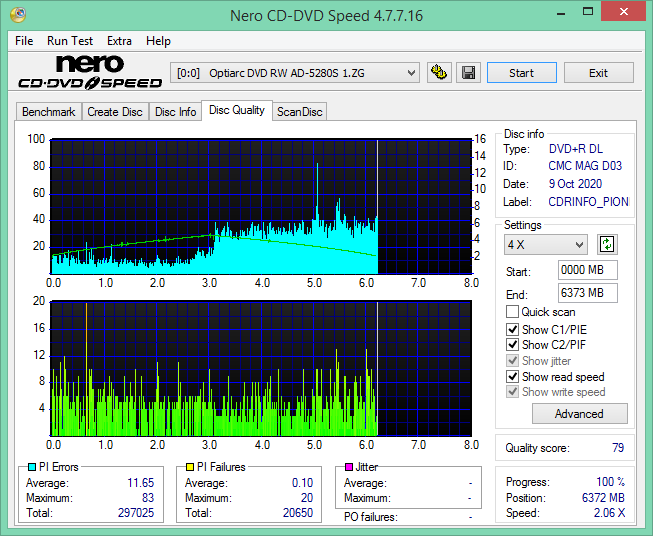653x536 pixels.
Task: Click the PI Failures graph area
Action: point(261,368)
